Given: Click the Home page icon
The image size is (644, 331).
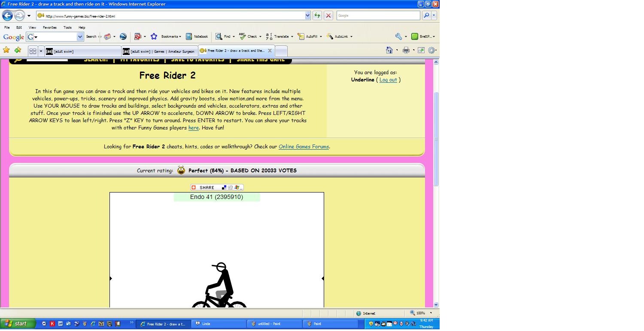Looking at the screenshot, I should pyautogui.click(x=389, y=50).
